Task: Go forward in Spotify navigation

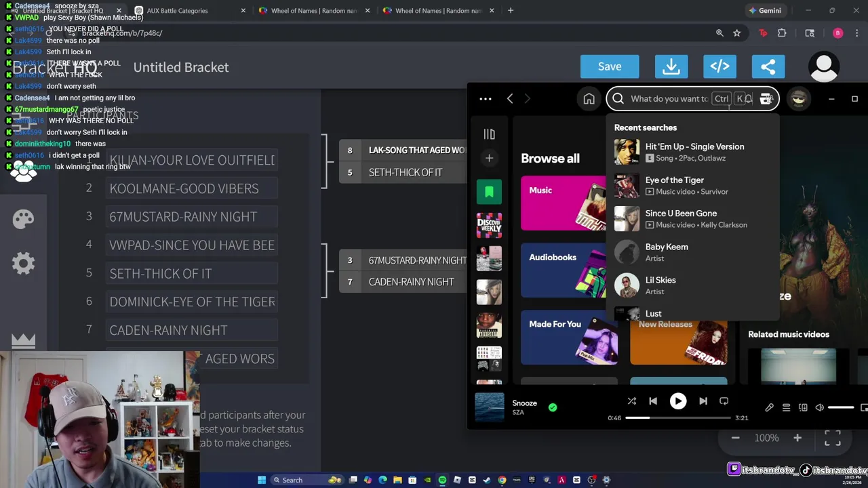Action: point(528,99)
